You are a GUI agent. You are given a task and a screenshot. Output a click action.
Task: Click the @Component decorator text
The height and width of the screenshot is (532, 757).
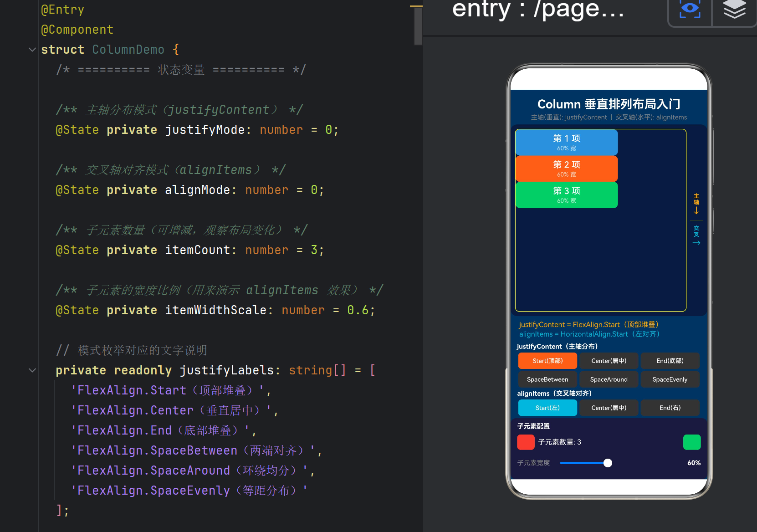pyautogui.click(x=77, y=30)
